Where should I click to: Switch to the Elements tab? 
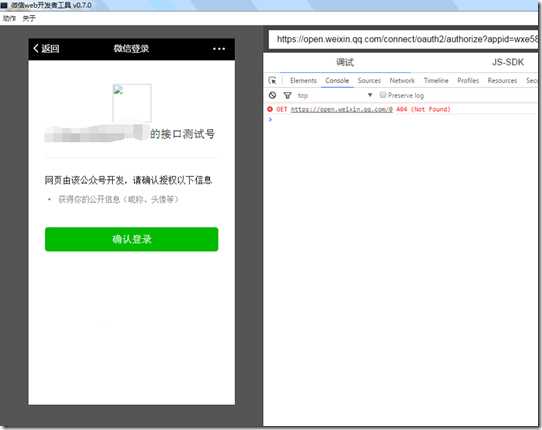[x=303, y=81]
